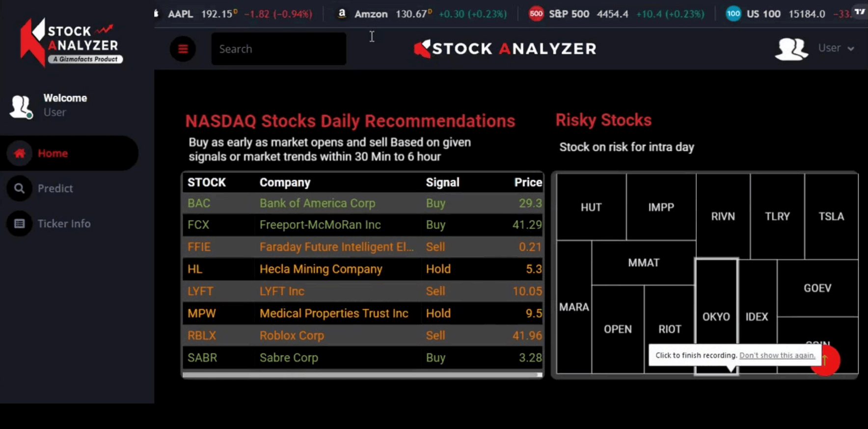Open Ticker Info via its sidebar icon
The width and height of the screenshot is (868, 429).
[x=19, y=223]
